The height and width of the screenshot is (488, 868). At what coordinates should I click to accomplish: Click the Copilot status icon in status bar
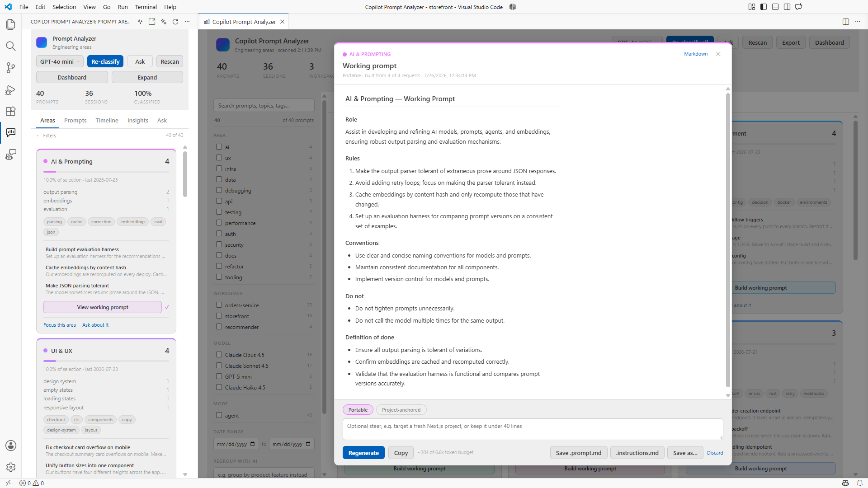845,483
